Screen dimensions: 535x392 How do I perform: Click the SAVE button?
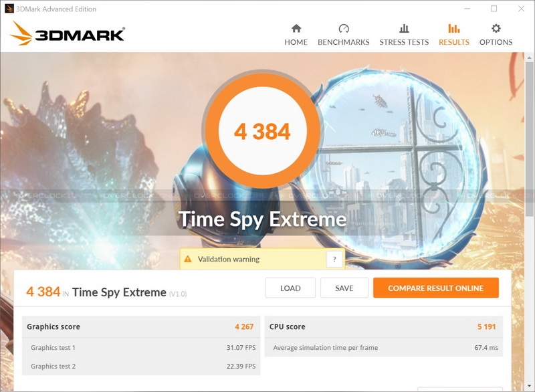pyautogui.click(x=344, y=288)
